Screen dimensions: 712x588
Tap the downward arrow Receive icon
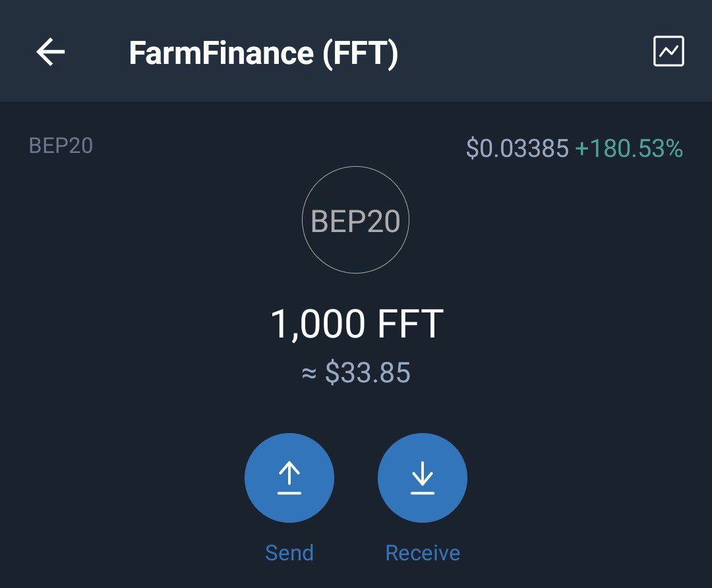[423, 478]
